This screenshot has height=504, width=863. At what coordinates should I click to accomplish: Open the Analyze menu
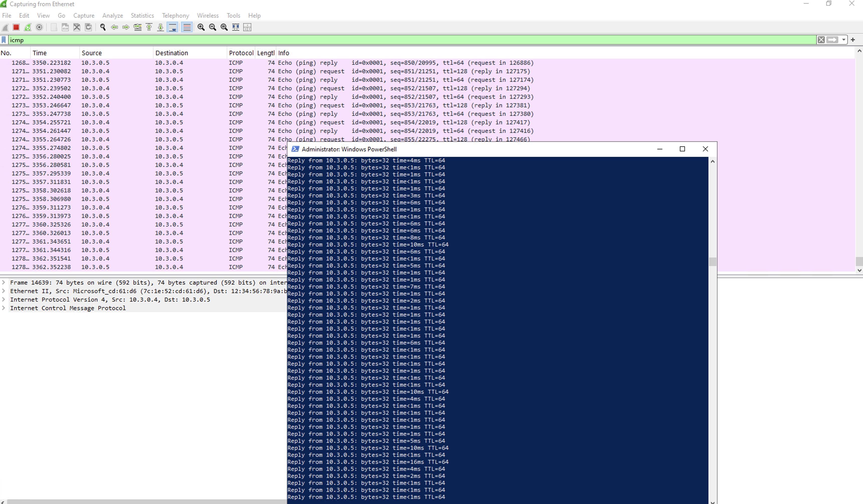(112, 15)
